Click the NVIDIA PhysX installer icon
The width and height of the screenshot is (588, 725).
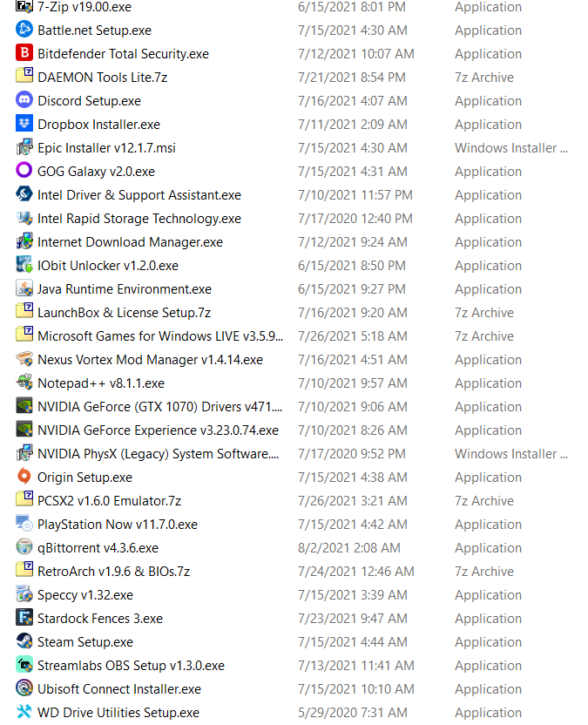click(24, 452)
